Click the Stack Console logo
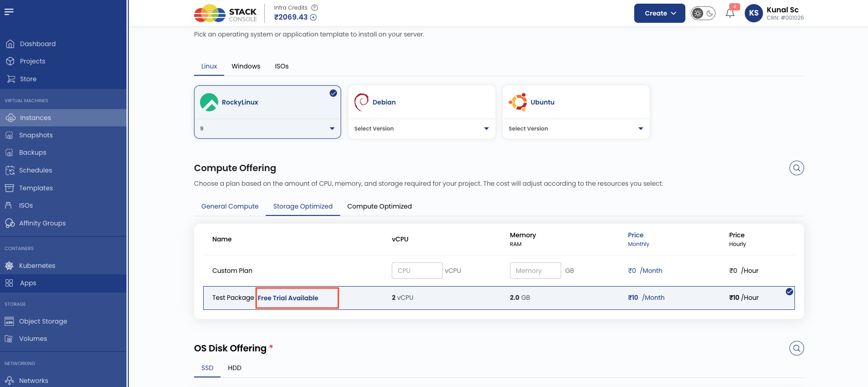The image size is (868, 387). 226,13
